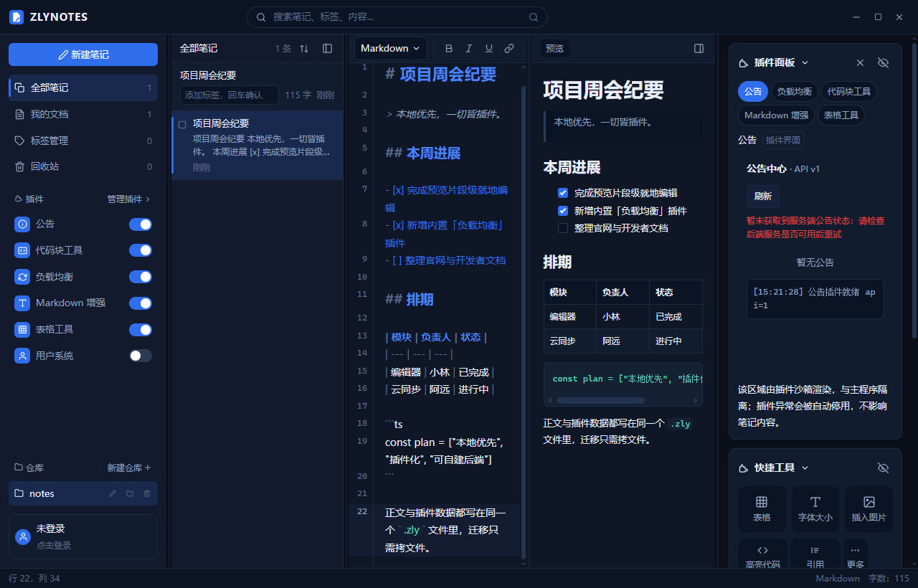
Task: Uncheck 新增内置「负载均衡」插件 in the preview
Action: click(x=563, y=211)
